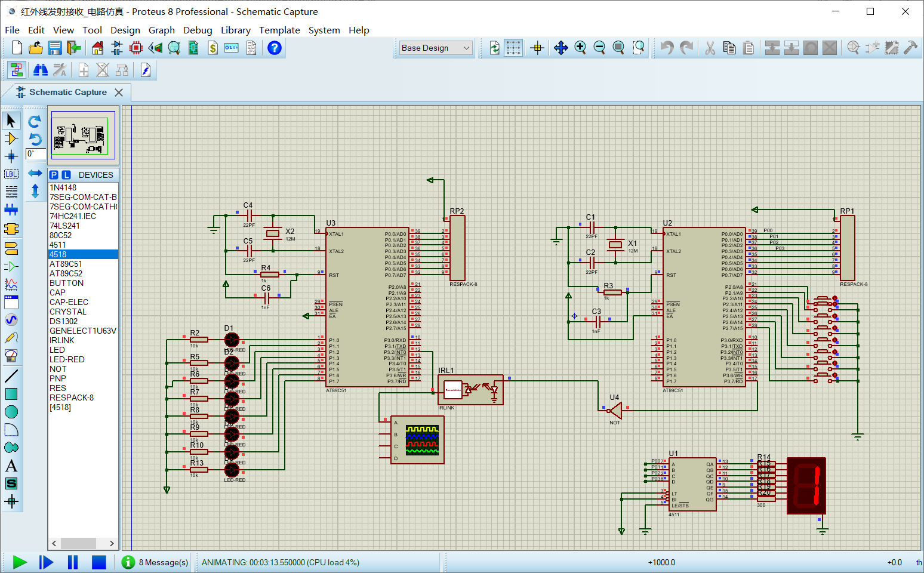The width and height of the screenshot is (924, 573).
Task: Click the Rotate Anti-Clockwise arrow
Action: click(x=35, y=139)
